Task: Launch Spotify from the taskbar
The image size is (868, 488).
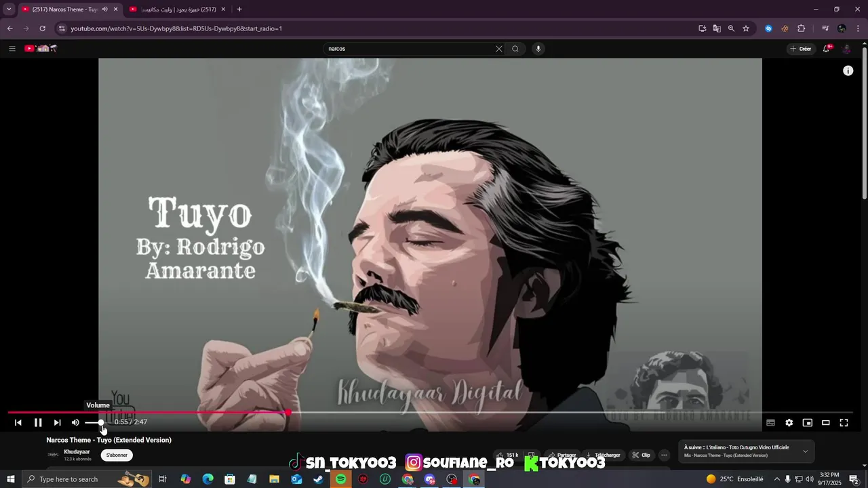Action: tap(341, 479)
